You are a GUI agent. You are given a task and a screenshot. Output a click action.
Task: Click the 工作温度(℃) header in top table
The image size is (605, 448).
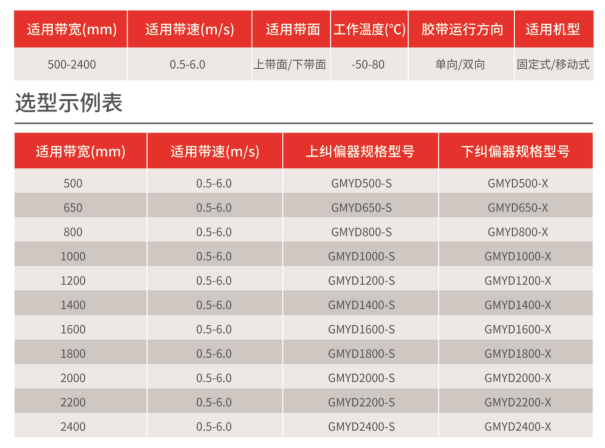369,30
